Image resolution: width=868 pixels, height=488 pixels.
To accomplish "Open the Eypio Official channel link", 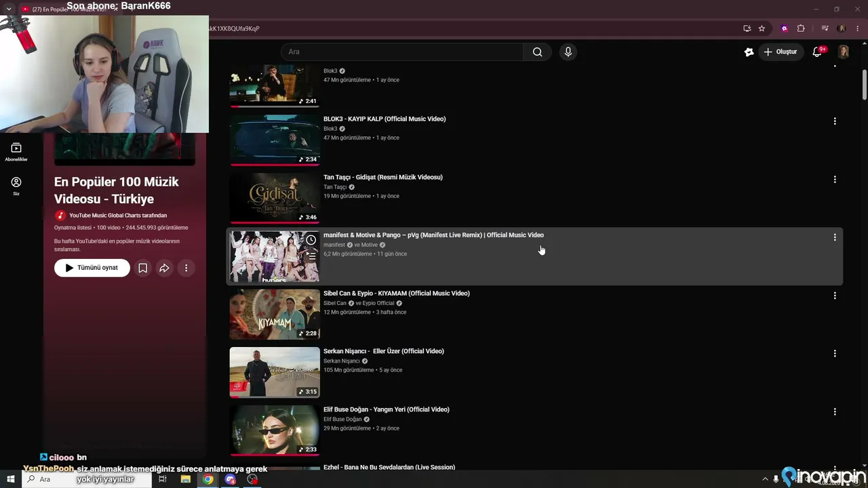I will pos(377,303).
